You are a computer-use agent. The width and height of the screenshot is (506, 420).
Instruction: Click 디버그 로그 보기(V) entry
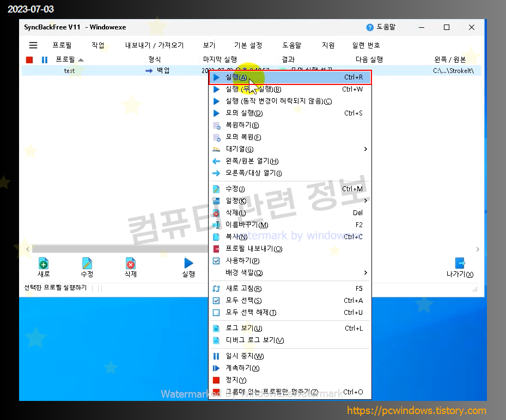290,340
